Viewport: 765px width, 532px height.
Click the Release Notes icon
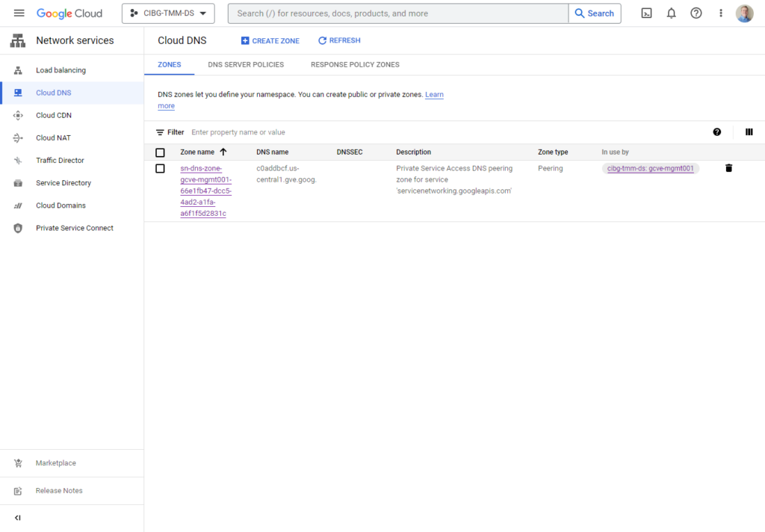pos(18,491)
